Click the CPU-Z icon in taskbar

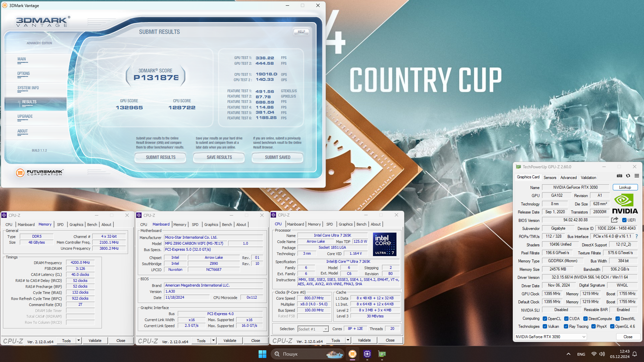point(367,354)
